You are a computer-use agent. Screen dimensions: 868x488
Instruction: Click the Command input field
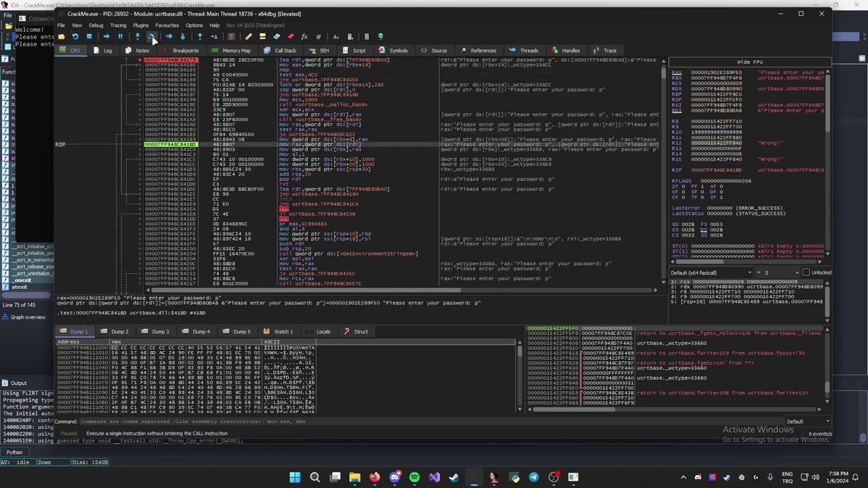431,422
